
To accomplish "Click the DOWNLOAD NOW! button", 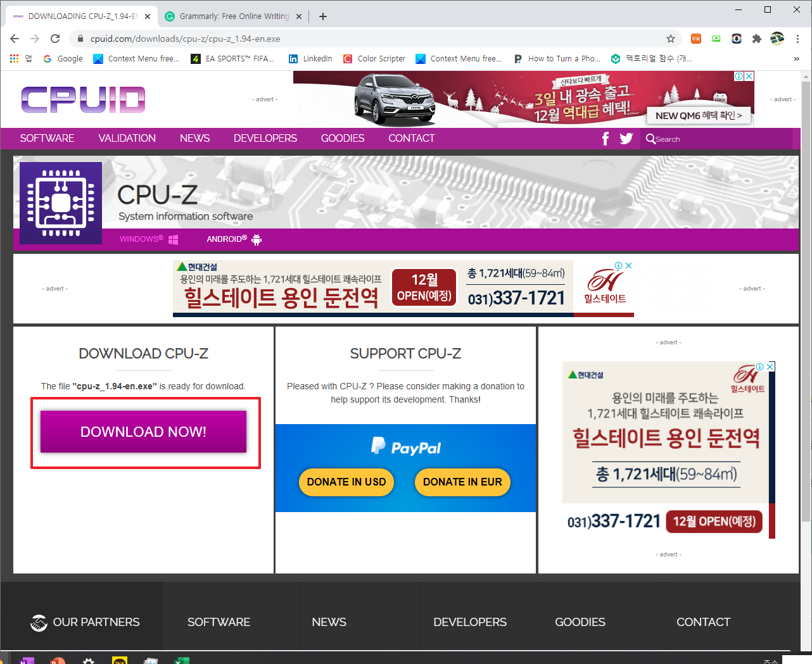I will (x=143, y=432).
